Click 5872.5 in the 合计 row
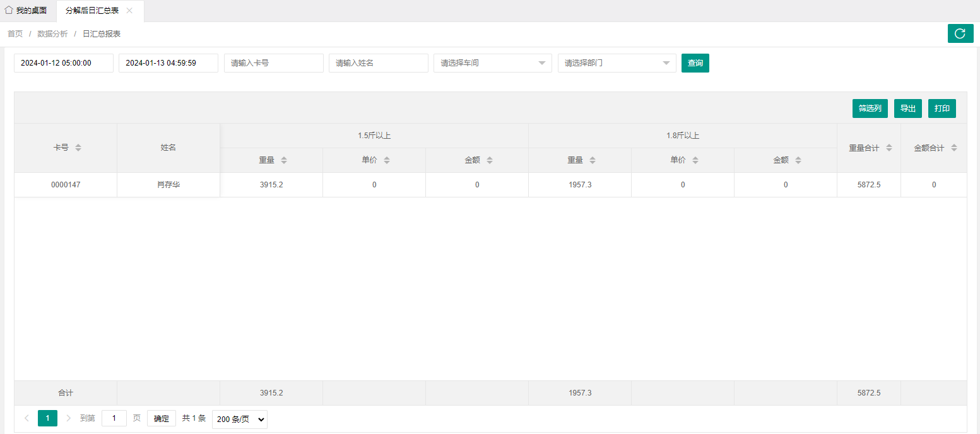This screenshot has height=434, width=980. click(869, 393)
